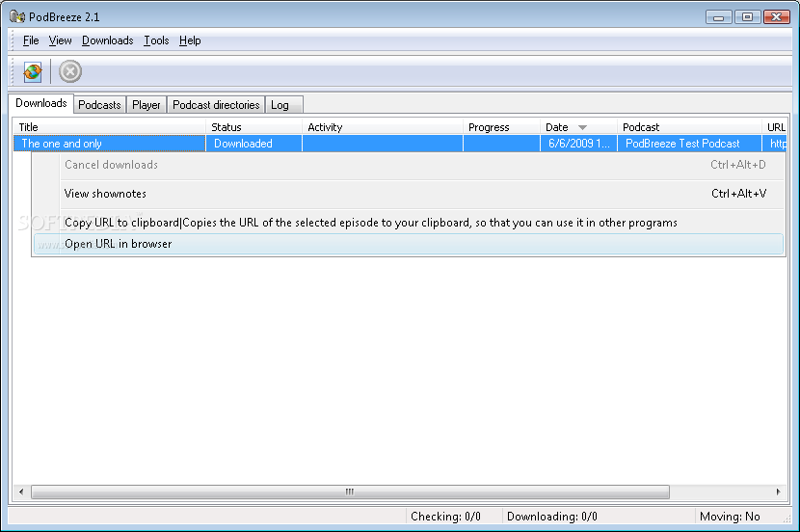Click the horizontal scrollbar right arrow
This screenshot has height=532, width=800.
[778, 492]
